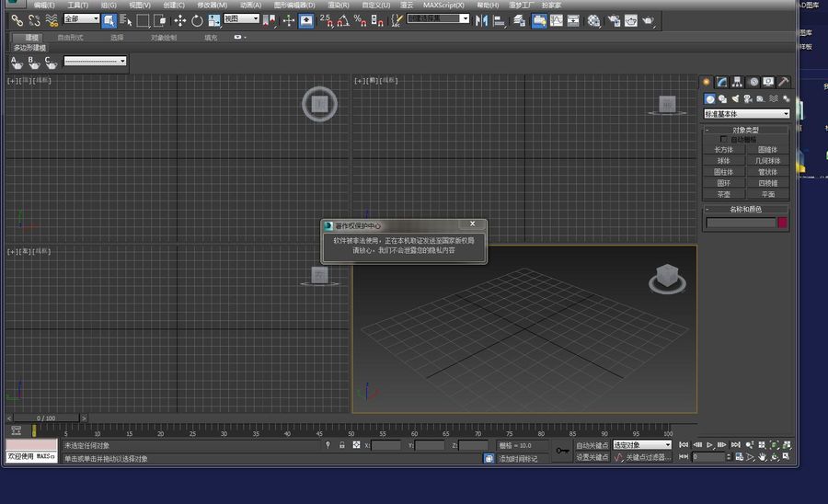The width and height of the screenshot is (828, 504).
Task: Open the 修改器(M) menu
Action: 212,5
